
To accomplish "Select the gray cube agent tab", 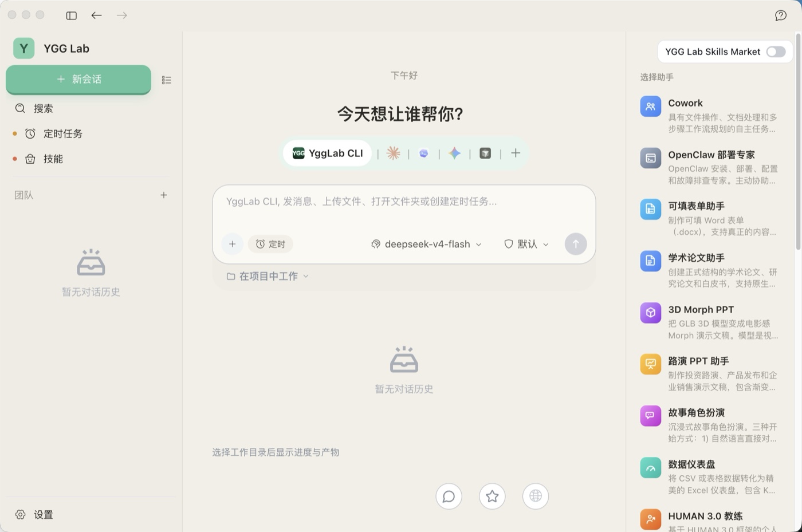I will pos(485,153).
